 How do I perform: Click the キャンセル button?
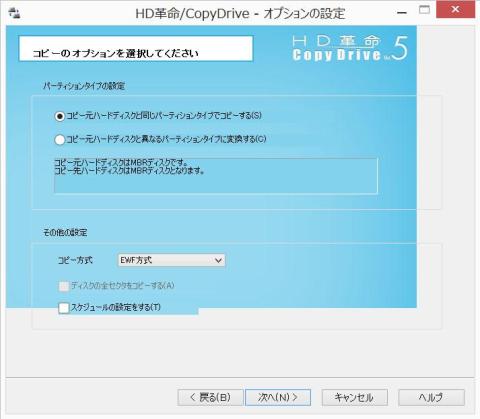(354, 397)
